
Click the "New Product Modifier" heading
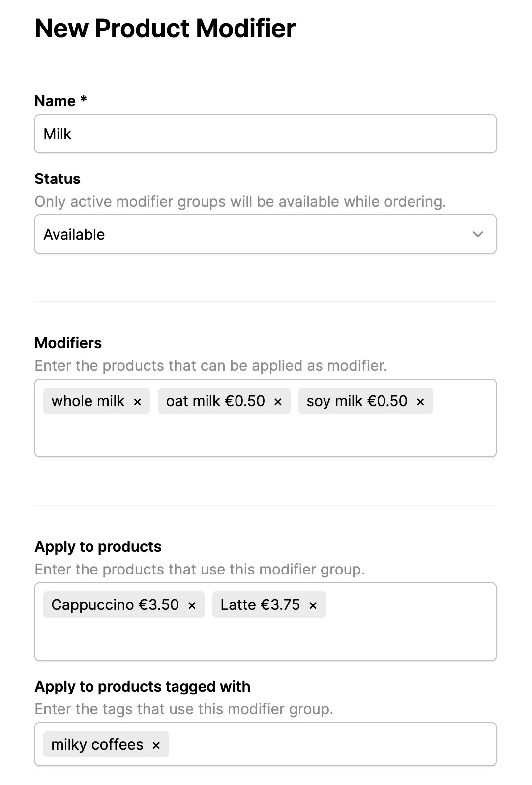coord(164,29)
